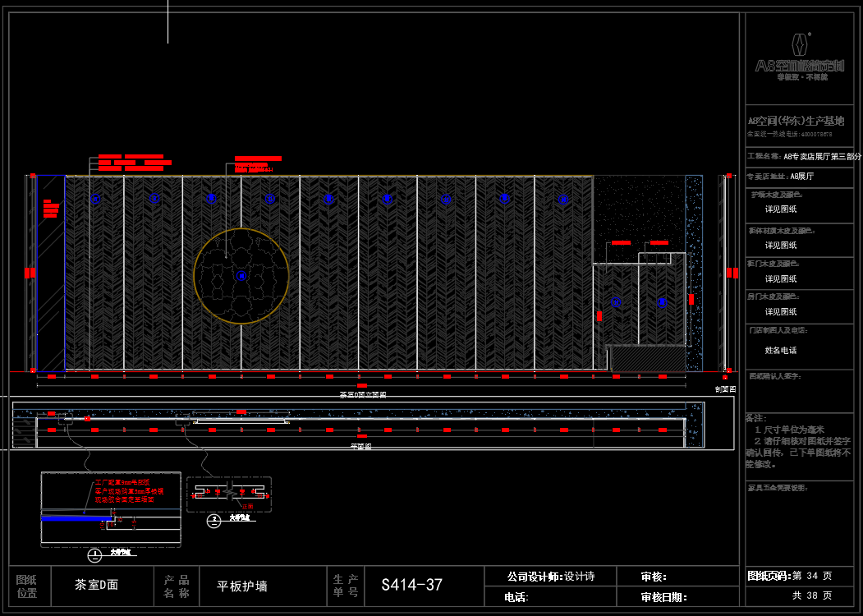Click the store address value 'A8展厅'
The image size is (863, 616).
(x=802, y=177)
